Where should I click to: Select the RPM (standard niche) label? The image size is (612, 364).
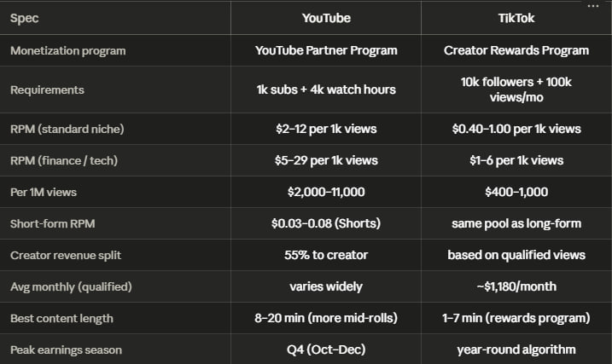[67, 129]
